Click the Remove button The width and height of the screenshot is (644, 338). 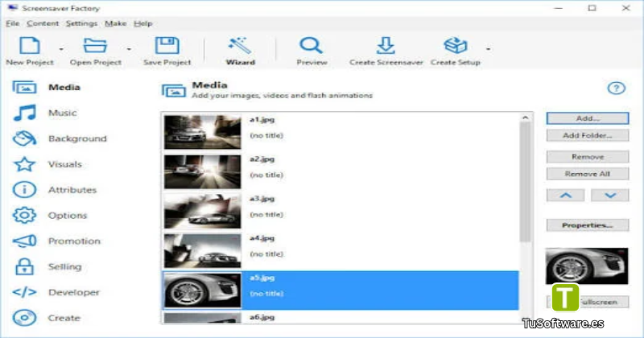(588, 157)
